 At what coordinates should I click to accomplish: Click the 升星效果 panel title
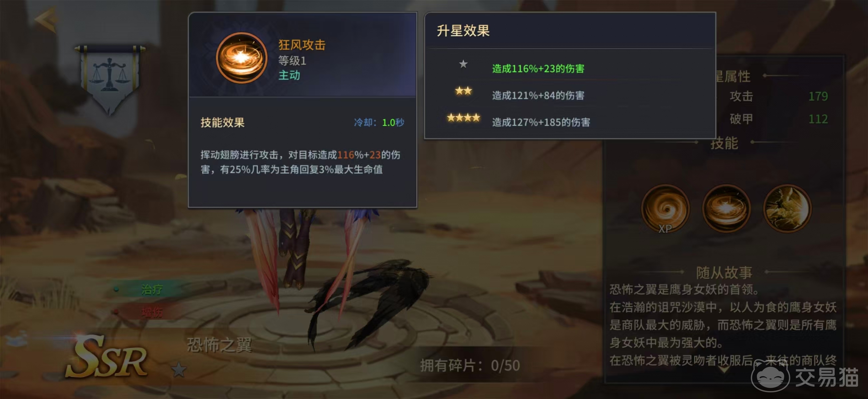pyautogui.click(x=463, y=31)
